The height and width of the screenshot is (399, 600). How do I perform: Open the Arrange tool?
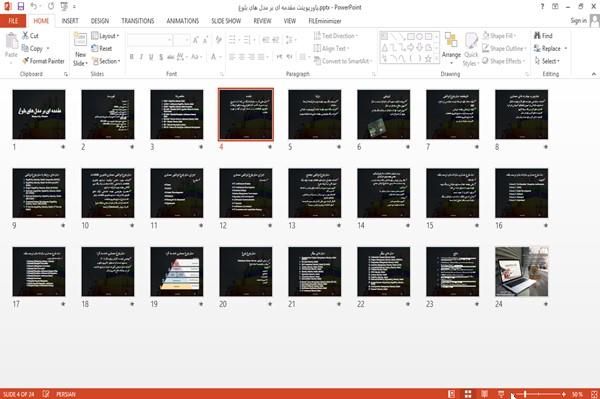click(451, 48)
